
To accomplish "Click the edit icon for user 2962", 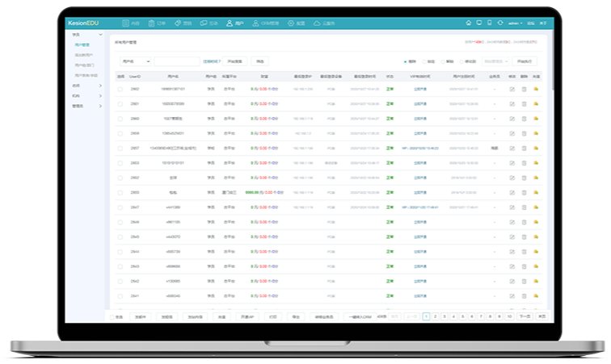I will 512,89.
